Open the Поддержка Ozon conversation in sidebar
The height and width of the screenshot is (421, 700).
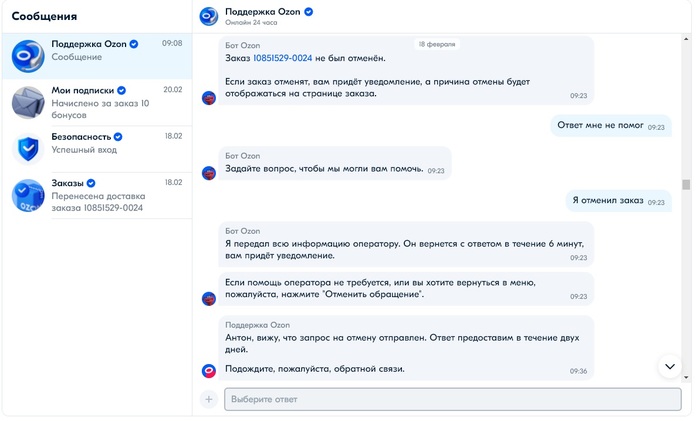(x=97, y=56)
